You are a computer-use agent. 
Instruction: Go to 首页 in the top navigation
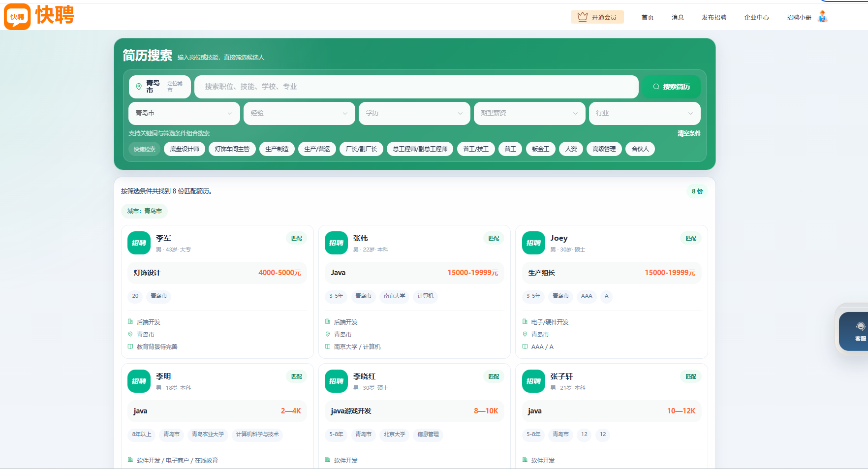648,17
